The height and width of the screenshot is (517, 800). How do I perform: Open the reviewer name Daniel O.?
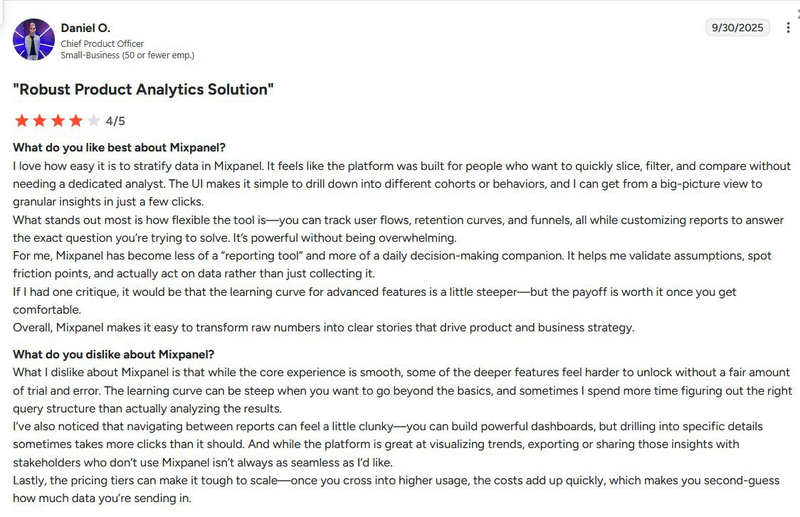coord(85,27)
